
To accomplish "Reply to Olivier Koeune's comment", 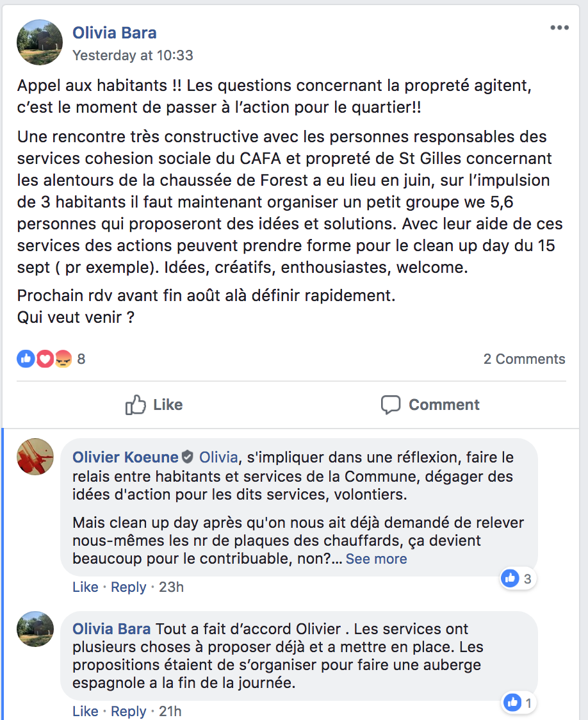I will coord(129,587).
